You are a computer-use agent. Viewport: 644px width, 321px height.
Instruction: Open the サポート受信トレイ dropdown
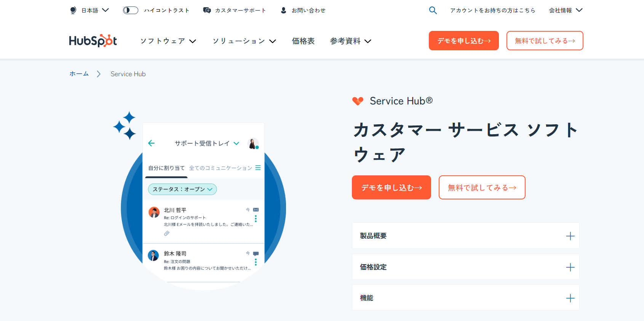click(207, 143)
